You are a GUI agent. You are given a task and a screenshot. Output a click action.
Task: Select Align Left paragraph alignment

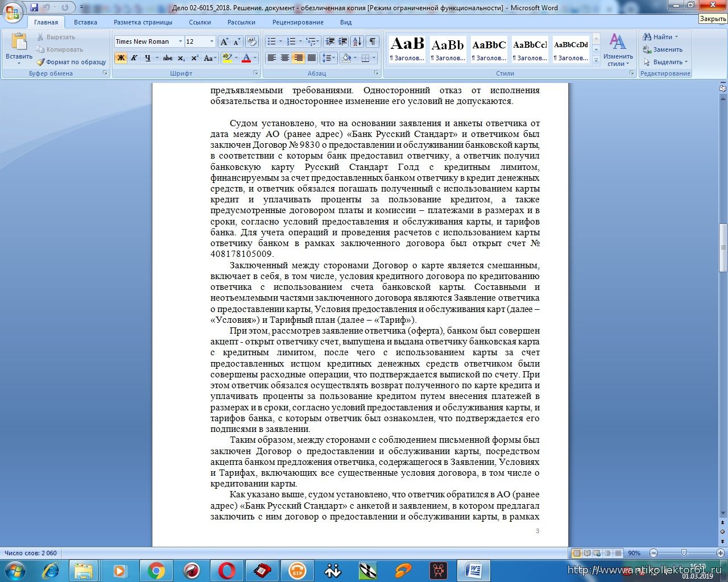tap(272, 58)
